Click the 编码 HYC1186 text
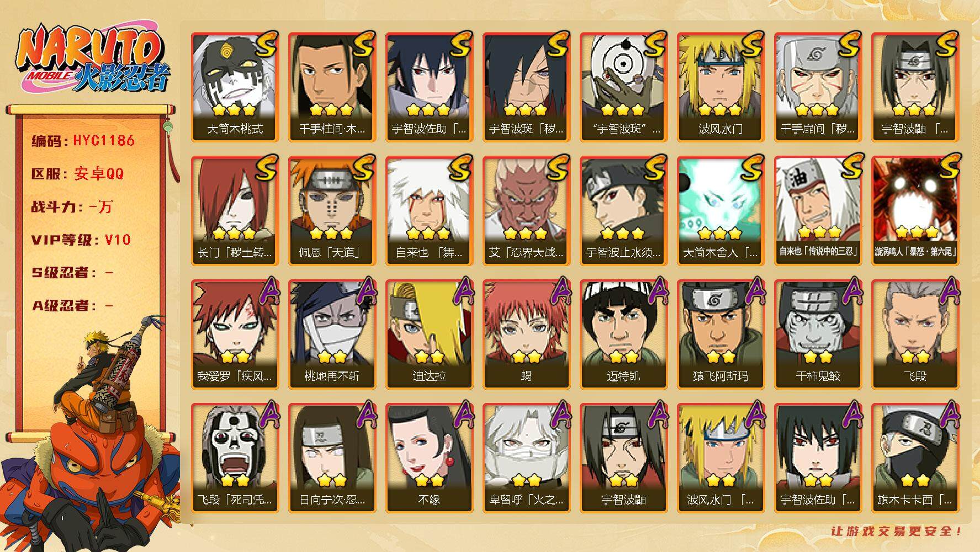 click(83, 141)
